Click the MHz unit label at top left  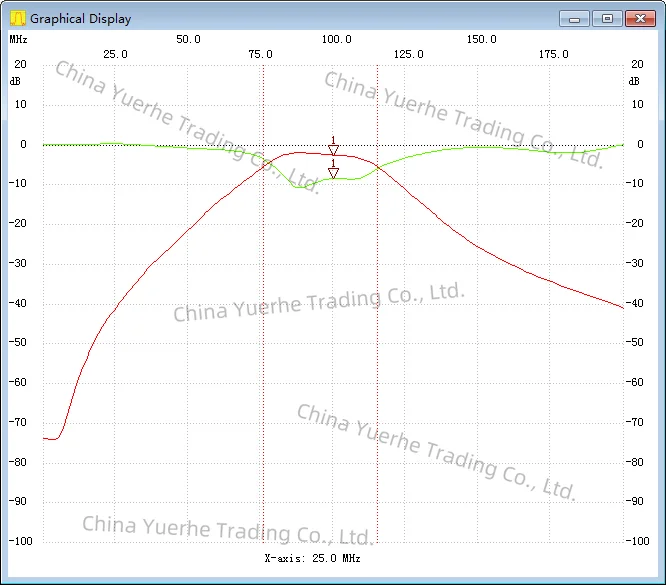pyautogui.click(x=18, y=40)
